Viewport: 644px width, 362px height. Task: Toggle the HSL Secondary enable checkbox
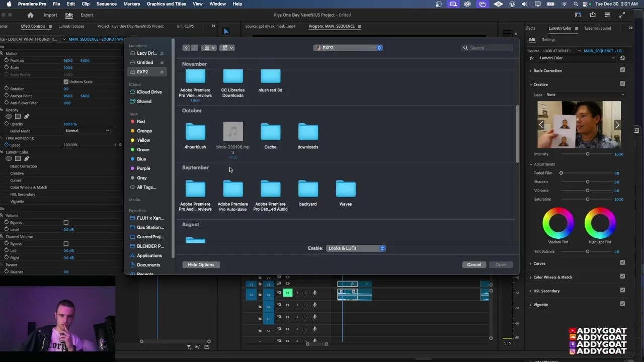tap(622, 291)
